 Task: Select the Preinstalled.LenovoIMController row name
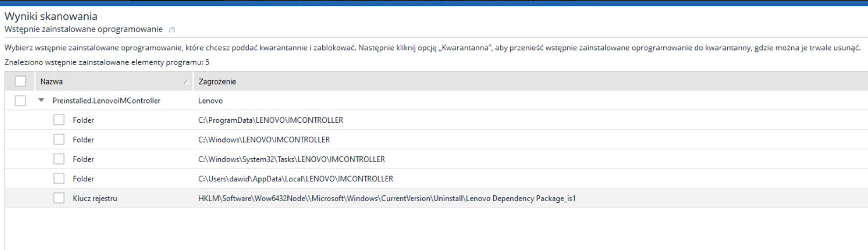click(106, 101)
